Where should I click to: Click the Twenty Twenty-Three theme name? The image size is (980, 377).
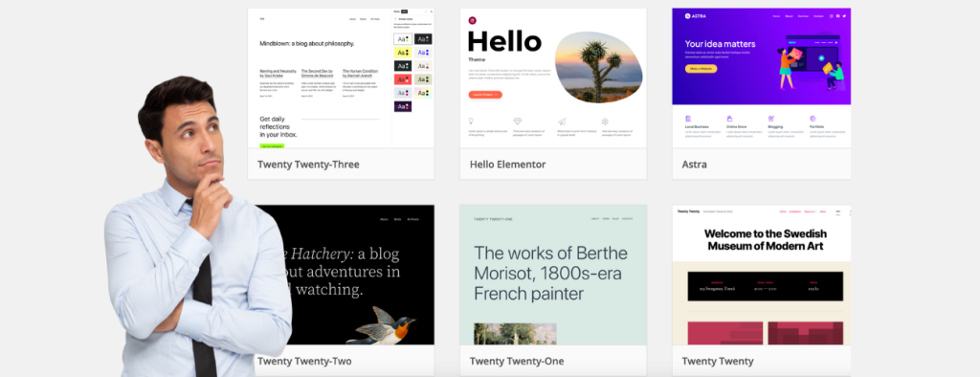click(x=308, y=165)
